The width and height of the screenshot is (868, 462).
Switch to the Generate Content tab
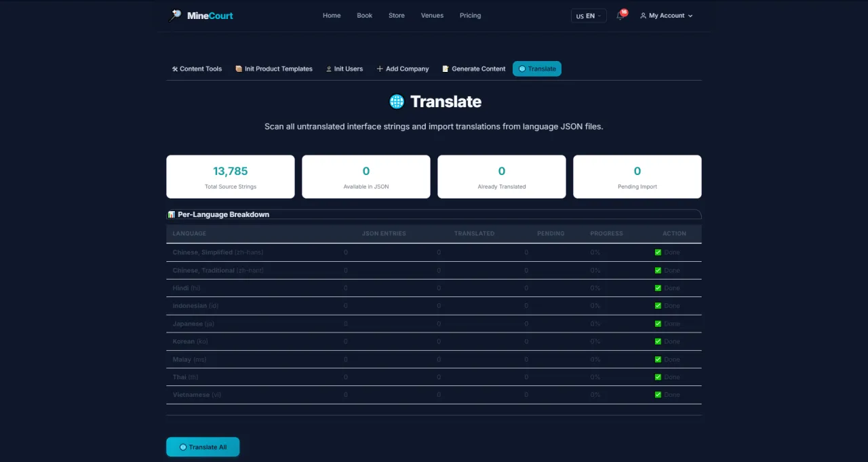point(474,69)
